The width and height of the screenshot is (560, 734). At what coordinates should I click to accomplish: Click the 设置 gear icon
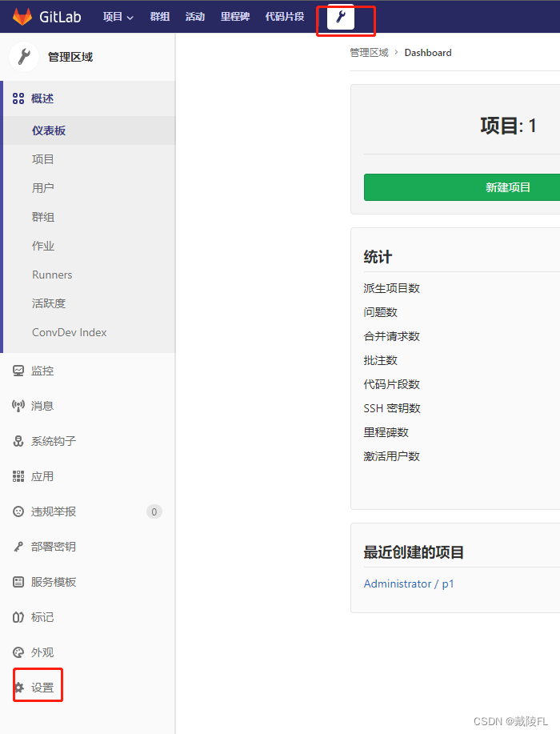19,688
